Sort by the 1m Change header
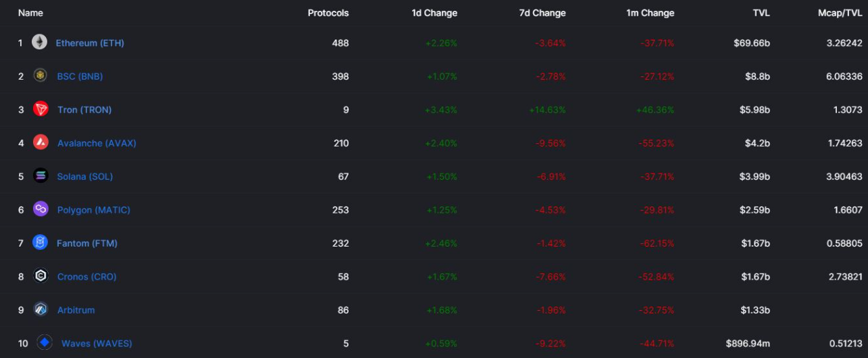 650,13
